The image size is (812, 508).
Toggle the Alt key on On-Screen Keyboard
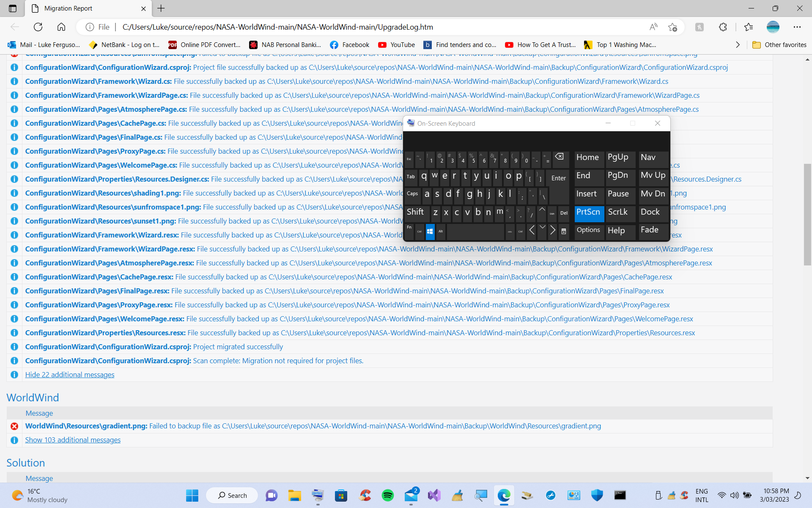441,231
